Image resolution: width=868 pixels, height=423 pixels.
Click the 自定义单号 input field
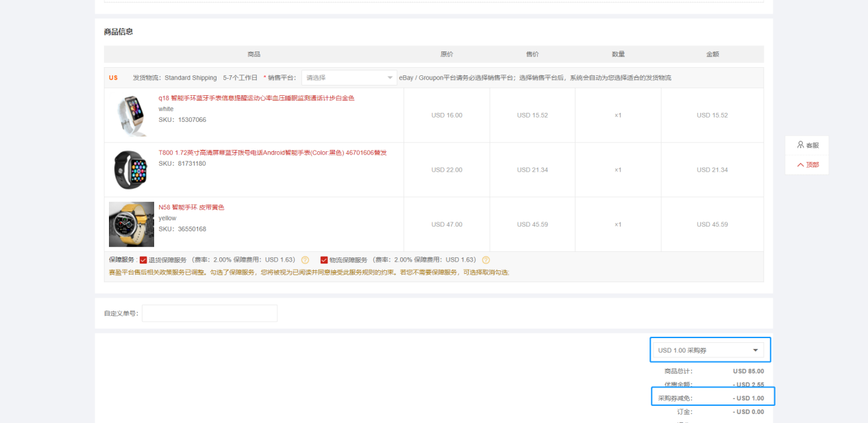click(x=209, y=313)
